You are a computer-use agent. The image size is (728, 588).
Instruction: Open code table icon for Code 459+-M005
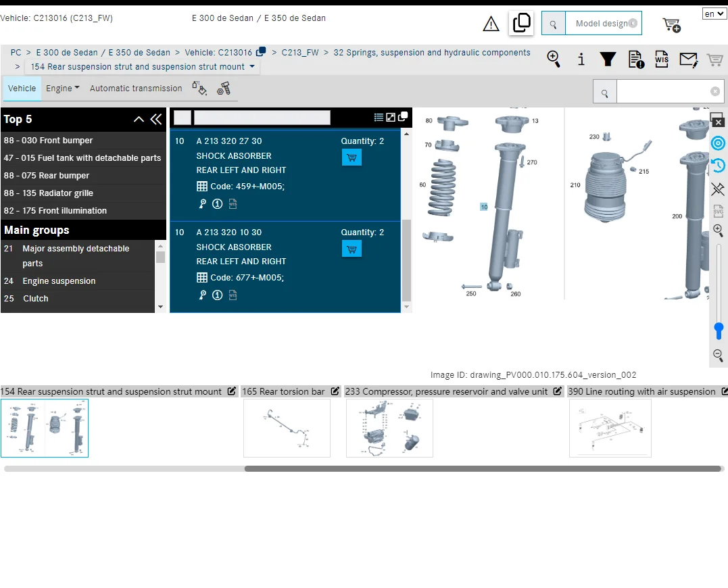(202, 187)
